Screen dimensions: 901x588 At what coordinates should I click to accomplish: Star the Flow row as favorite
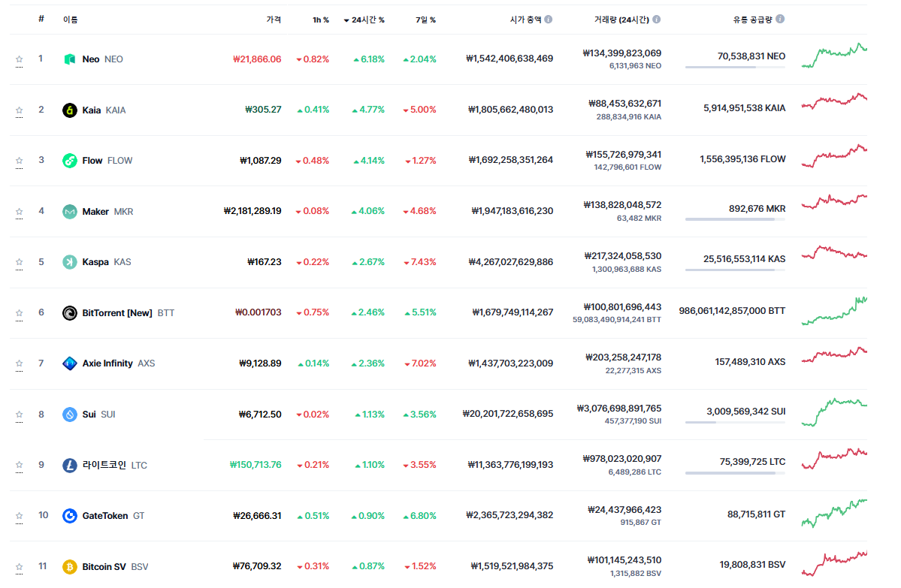[19, 161]
